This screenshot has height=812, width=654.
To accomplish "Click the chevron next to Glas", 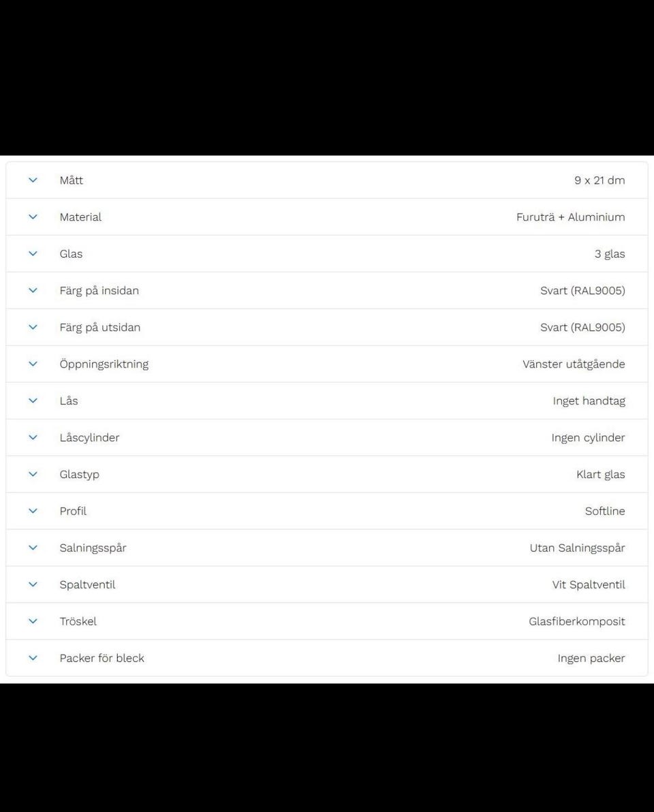I will point(33,254).
